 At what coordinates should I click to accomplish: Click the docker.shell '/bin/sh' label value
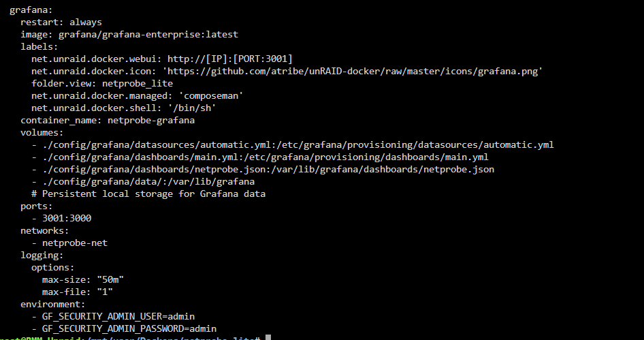pos(192,108)
